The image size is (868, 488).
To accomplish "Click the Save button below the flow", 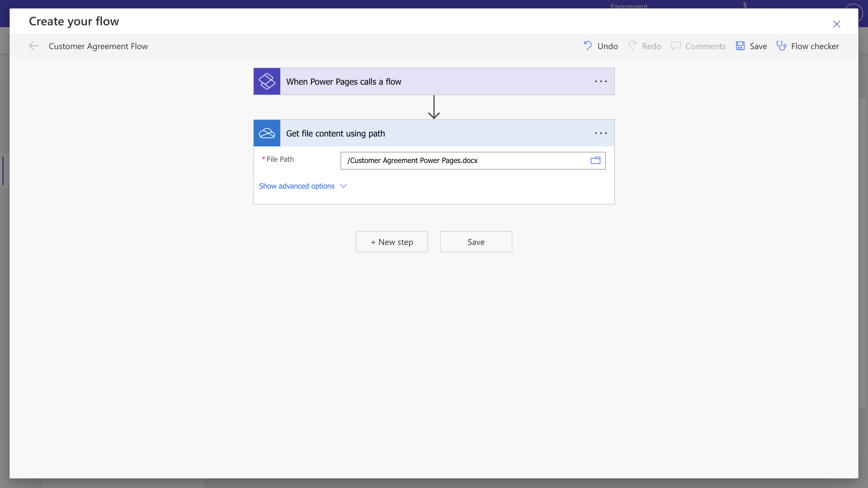I will [476, 242].
